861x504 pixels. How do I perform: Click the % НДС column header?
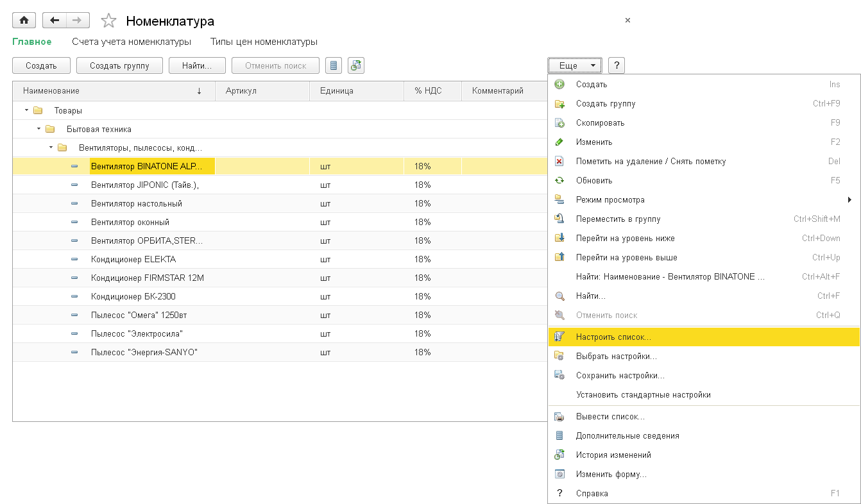(x=432, y=91)
